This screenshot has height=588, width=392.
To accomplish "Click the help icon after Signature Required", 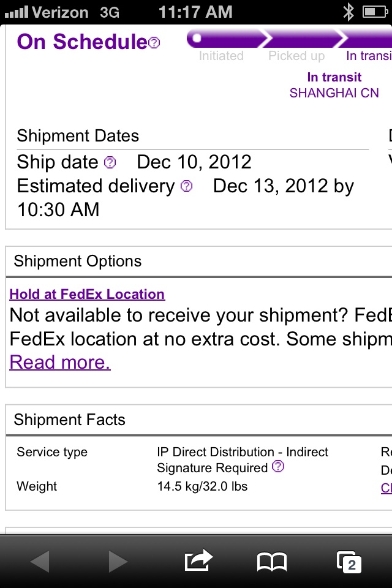I will (x=278, y=467).
